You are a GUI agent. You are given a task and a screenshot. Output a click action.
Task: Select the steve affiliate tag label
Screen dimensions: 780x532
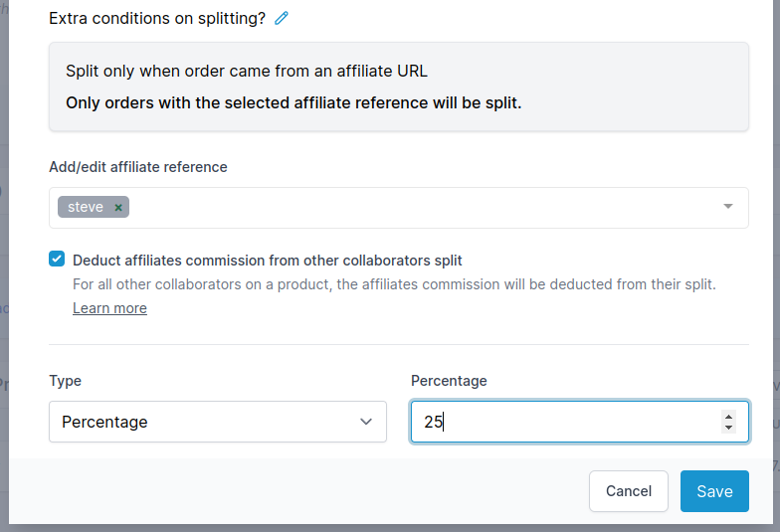pyautogui.click(x=86, y=208)
